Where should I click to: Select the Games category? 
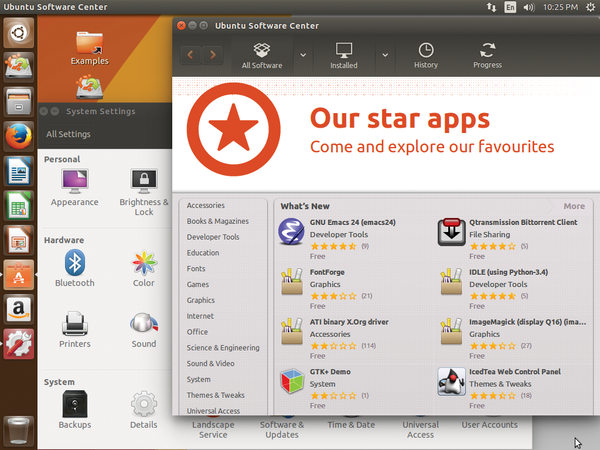tap(197, 284)
